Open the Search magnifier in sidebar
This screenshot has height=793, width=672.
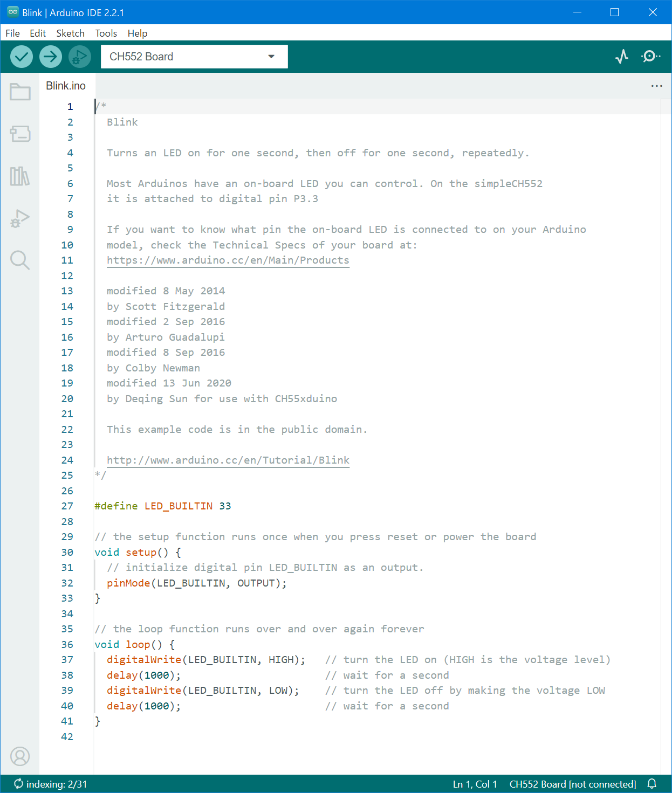(20, 260)
